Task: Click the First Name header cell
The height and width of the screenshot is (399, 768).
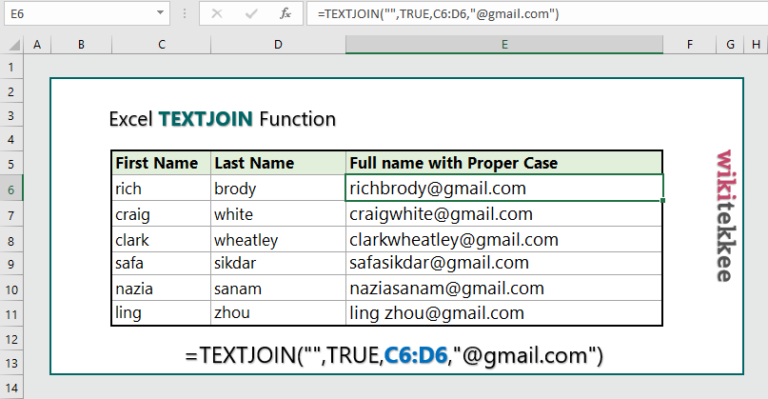Action: point(161,163)
